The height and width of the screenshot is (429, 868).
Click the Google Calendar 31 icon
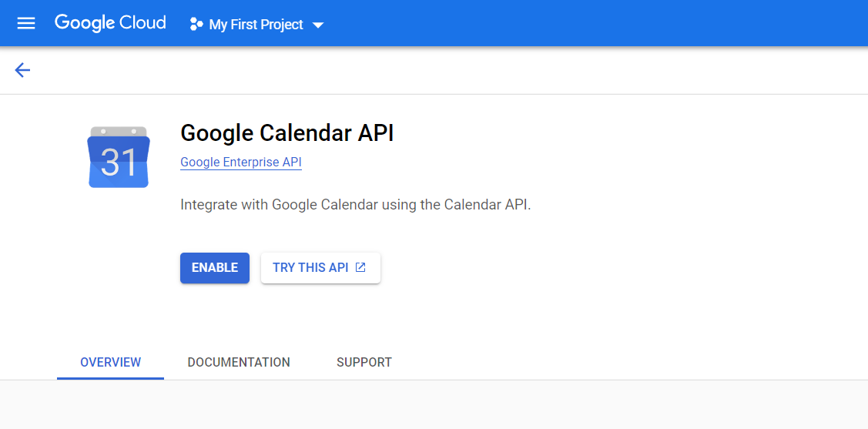(x=119, y=158)
